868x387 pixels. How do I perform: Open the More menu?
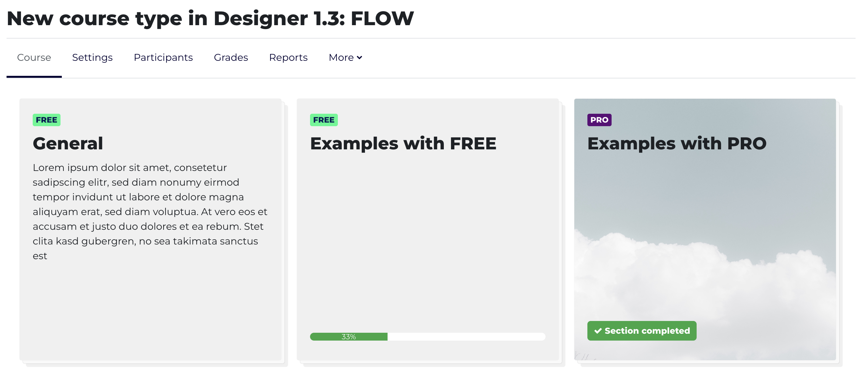[x=345, y=58]
